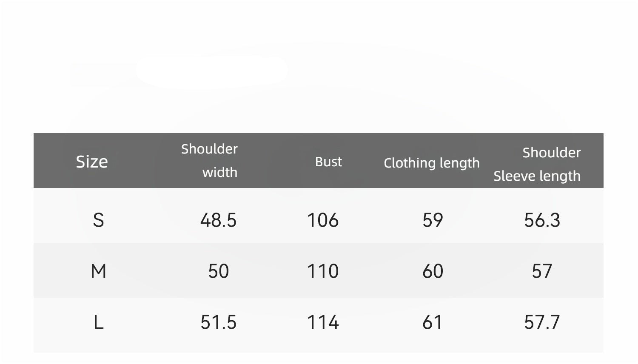Screen dimensions: 638x364
Task: Click the Bust column header
Action: [328, 162]
